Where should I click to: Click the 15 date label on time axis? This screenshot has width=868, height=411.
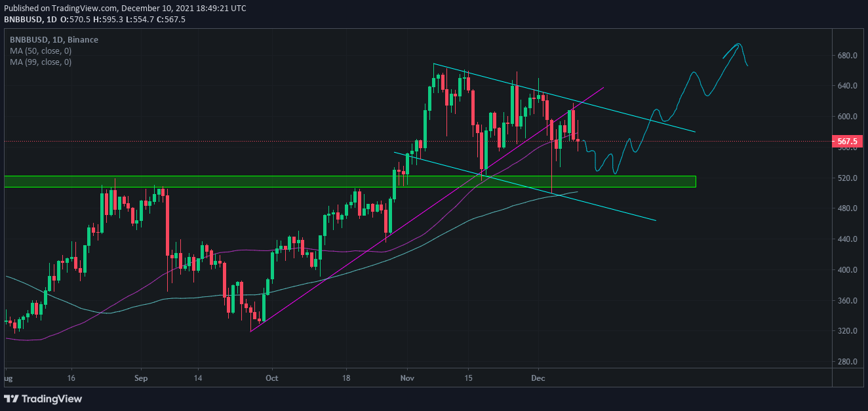tap(468, 378)
